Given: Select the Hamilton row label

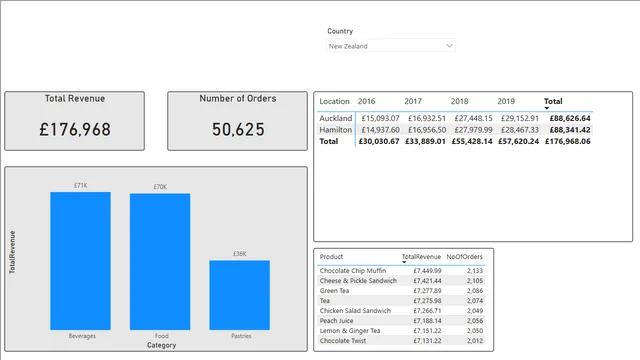Looking at the screenshot, I should 336,130.
